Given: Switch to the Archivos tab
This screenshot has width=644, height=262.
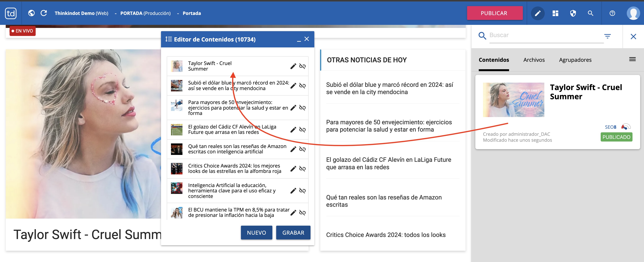Looking at the screenshot, I should [x=534, y=60].
